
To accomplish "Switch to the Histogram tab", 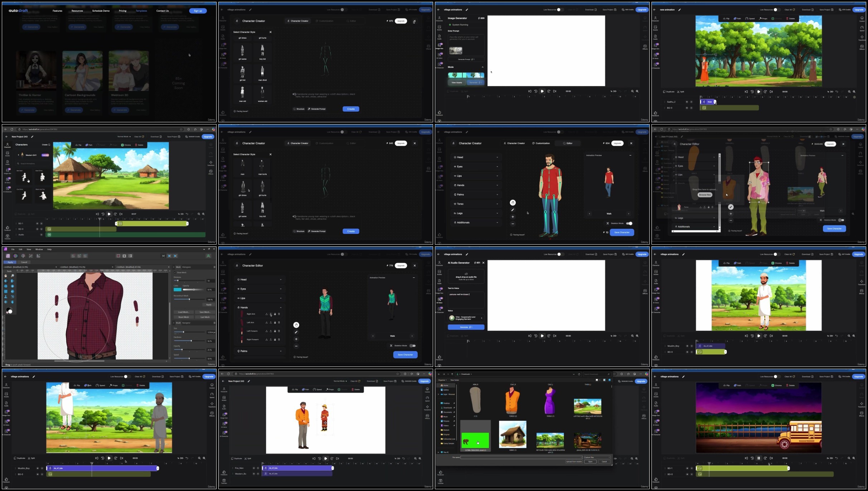I will pyautogui.click(x=186, y=267).
